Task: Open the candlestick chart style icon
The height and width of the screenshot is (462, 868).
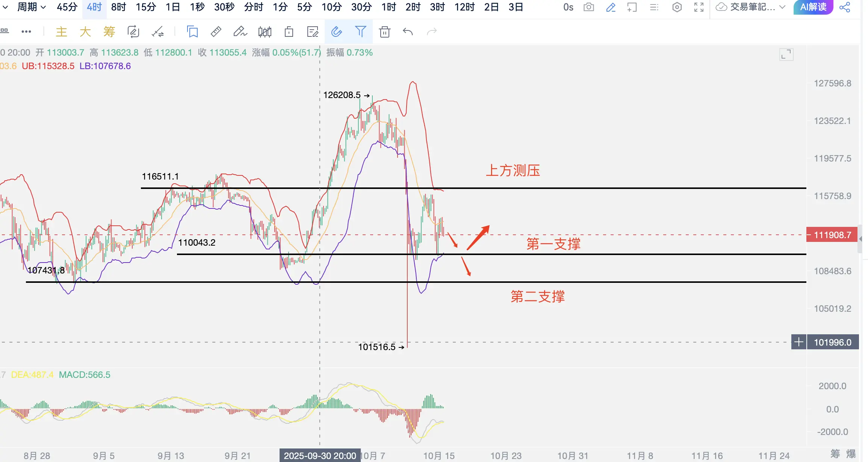Action: pyautogui.click(x=265, y=32)
